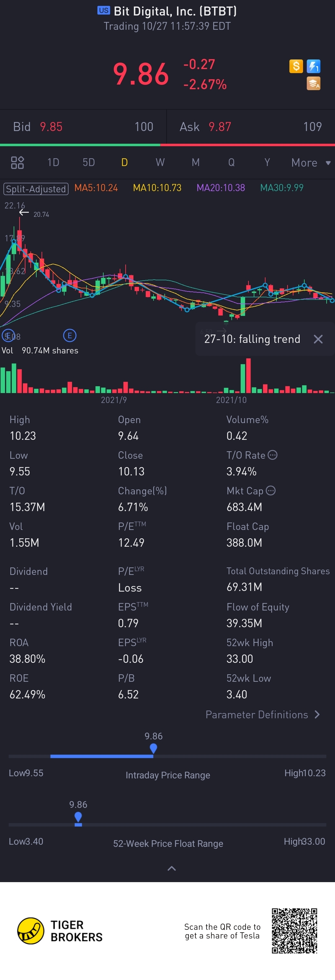This screenshot has width=335, height=980.
Task: Tap the Dividend Yield label
Action: [x=41, y=607]
